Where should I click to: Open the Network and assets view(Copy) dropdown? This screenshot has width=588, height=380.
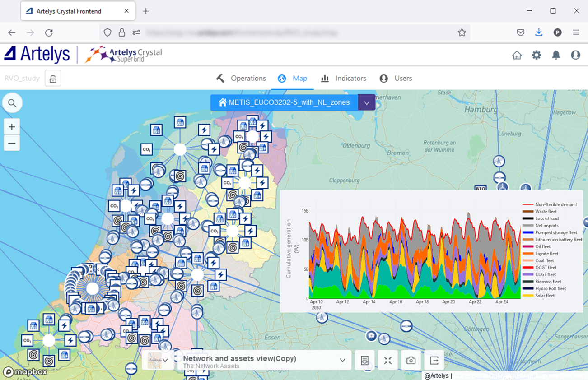[265, 361]
